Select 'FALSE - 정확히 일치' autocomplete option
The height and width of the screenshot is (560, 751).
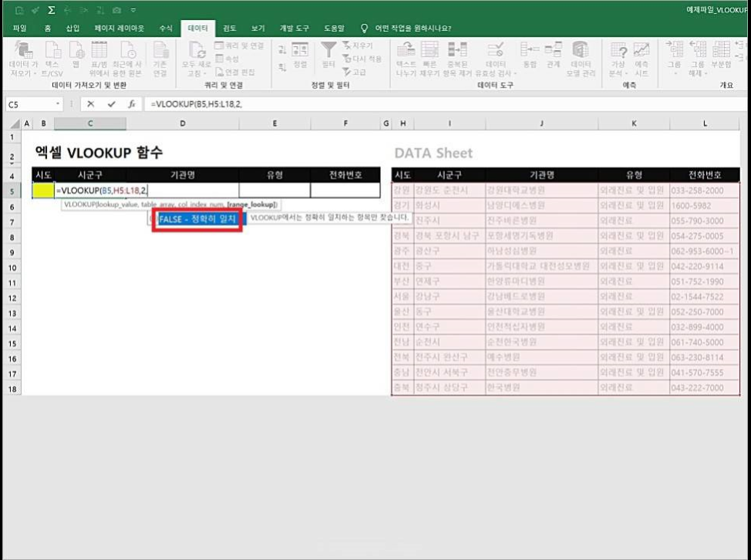pos(197,219)
